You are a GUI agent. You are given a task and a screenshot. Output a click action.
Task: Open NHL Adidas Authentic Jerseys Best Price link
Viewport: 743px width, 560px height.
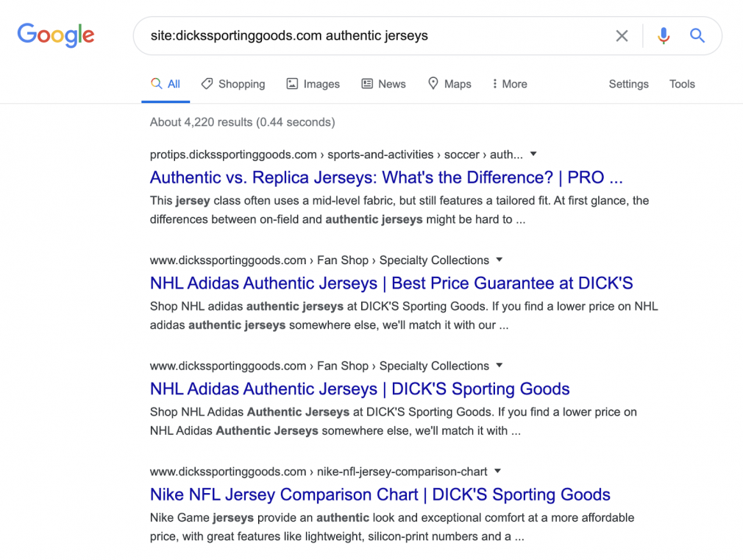[x=391, y=283]
